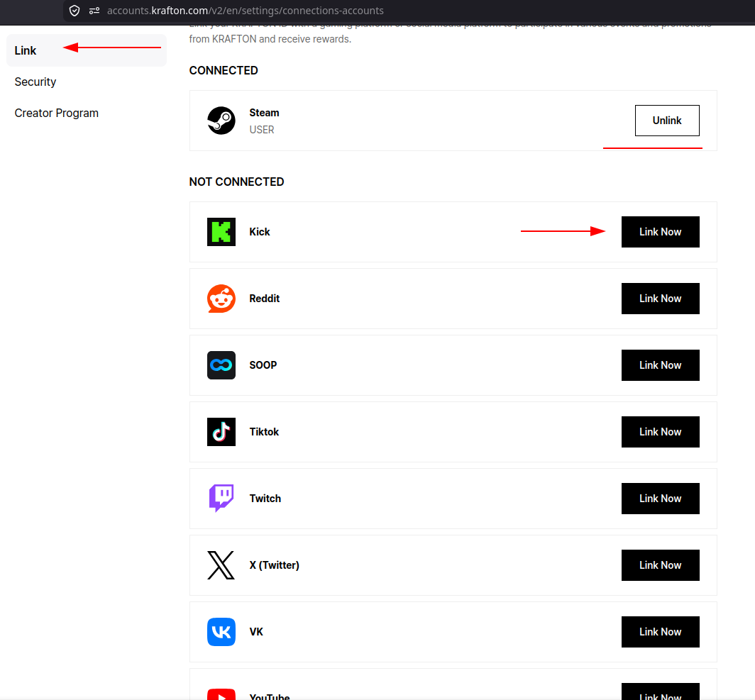Link Now for Twitch

point(660,499)
